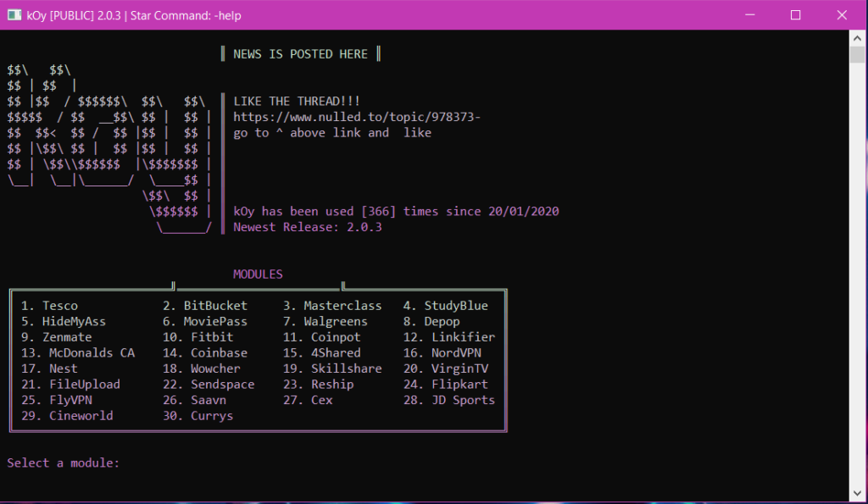Click module '28. JD Sports'

tap(449, 400)
